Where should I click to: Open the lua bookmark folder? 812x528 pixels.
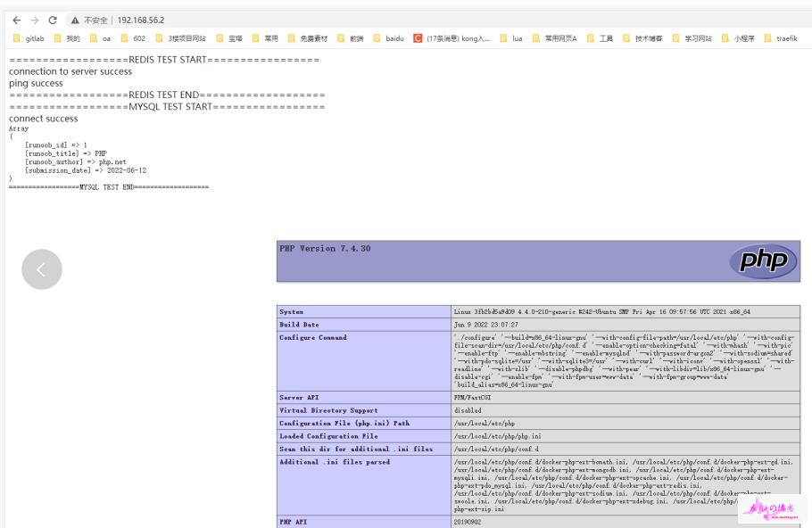(x=511, y=38)
